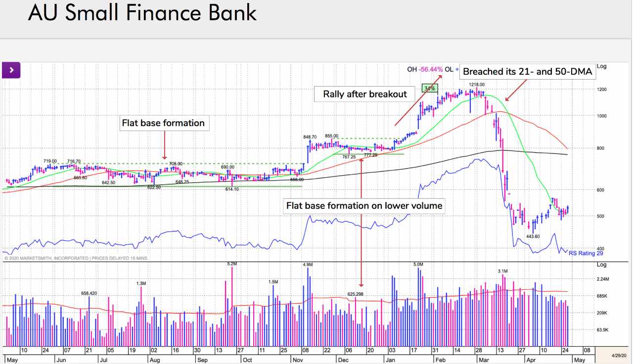Click the 5.2M volume spike label

(232, 264)
